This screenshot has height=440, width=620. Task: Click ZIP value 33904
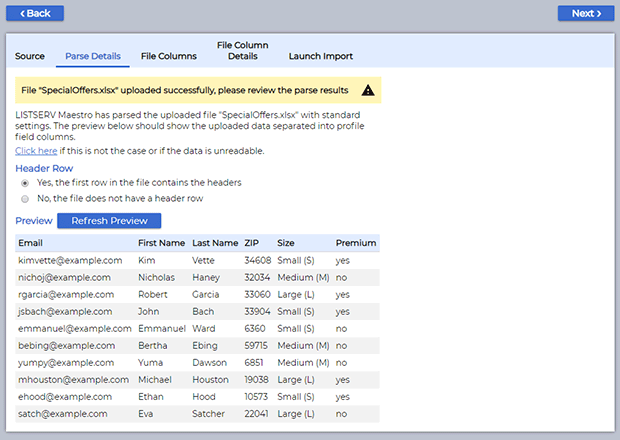(257, 312)
